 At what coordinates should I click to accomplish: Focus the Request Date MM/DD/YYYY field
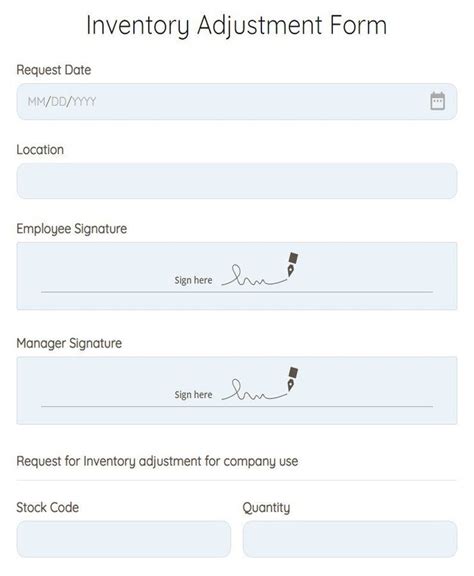pos(237,101)
